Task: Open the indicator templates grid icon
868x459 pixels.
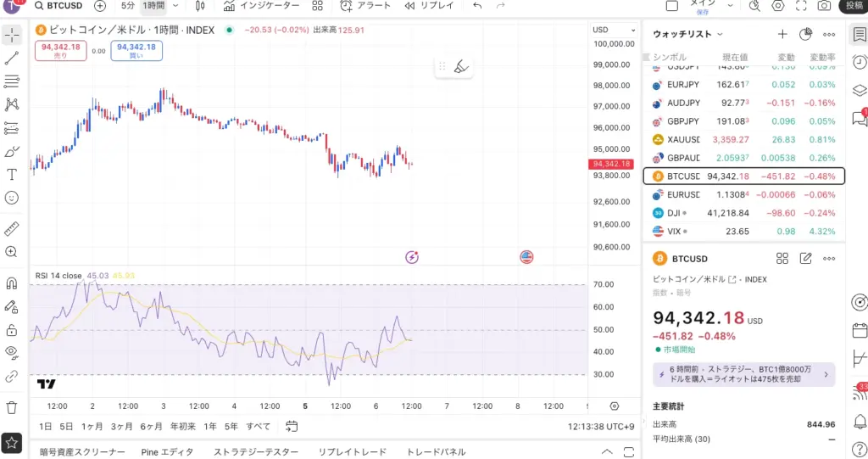Action: pyautogui.click(x=317, y=6)
